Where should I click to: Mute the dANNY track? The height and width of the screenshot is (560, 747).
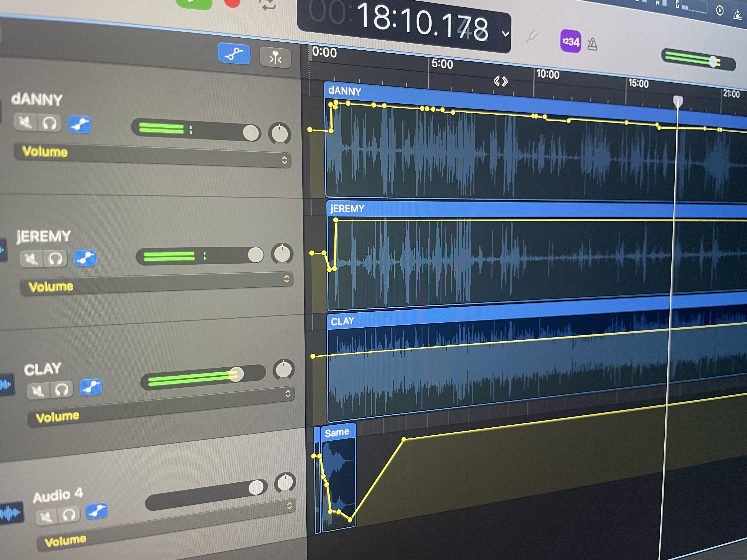coord(26,122)
